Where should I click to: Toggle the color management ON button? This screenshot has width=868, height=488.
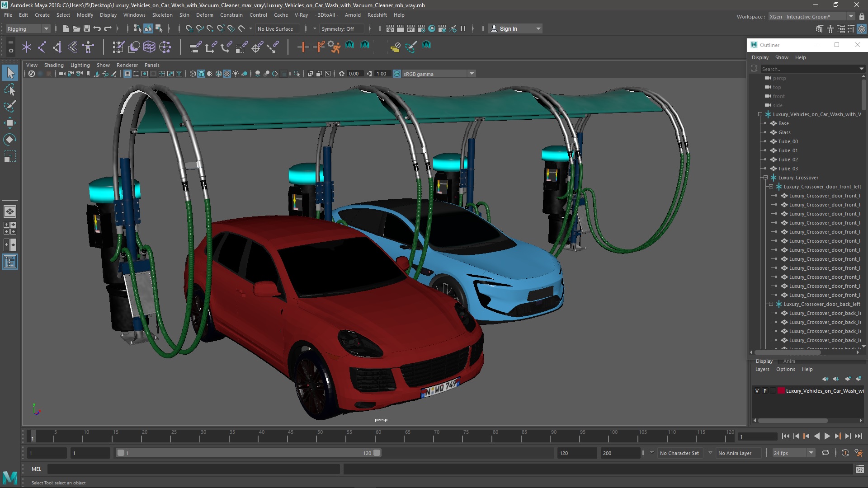pos(396,74)
